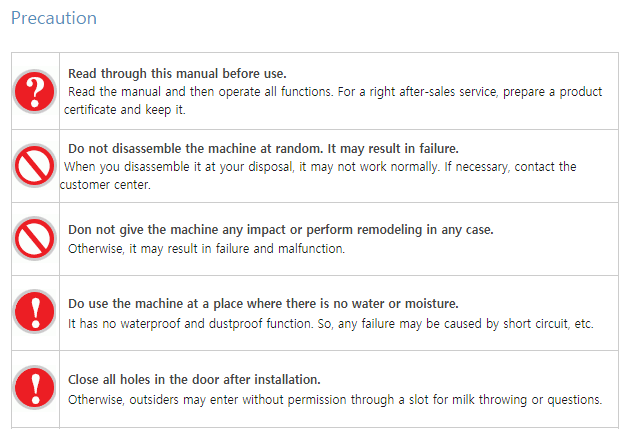Click 'It has no waterproof and dustproof' text

(x=331, y=324)
